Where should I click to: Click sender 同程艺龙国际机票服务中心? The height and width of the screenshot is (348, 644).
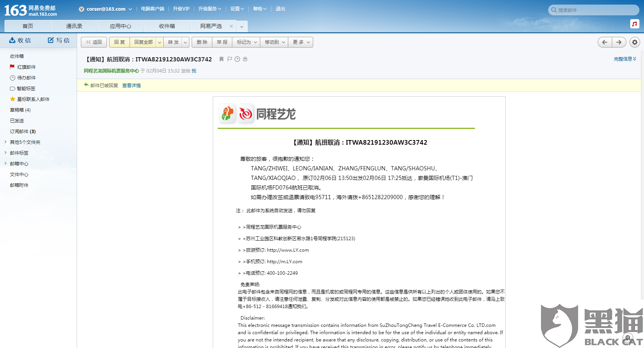[x=112, y=71]
